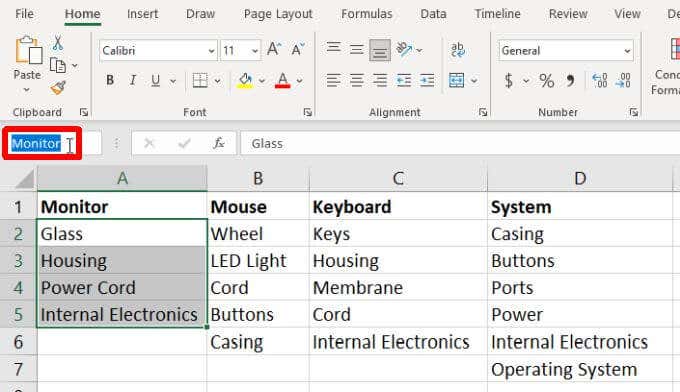
Task: Decrease font size with the small A
Action: (x=298, y=49)
